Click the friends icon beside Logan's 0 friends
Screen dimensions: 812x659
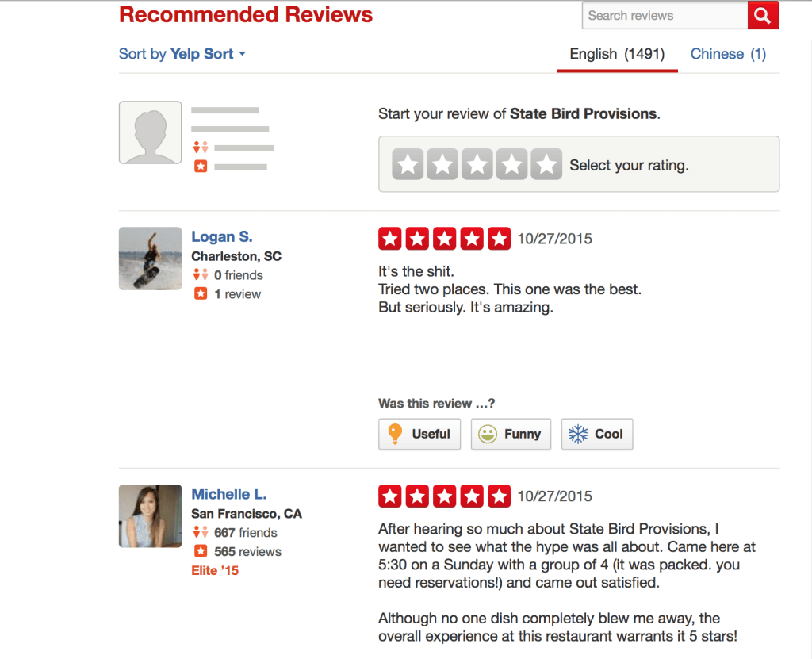(x=201, y=275)
